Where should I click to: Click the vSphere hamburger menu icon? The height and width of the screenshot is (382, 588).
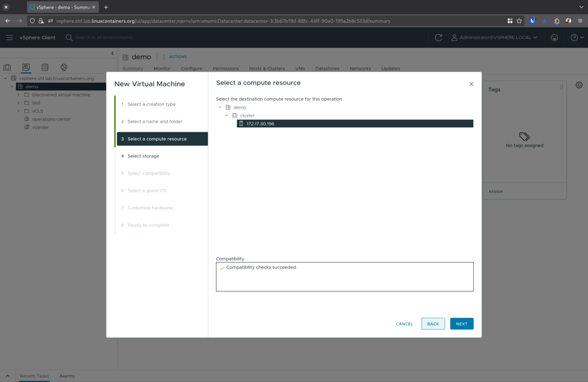10,38
